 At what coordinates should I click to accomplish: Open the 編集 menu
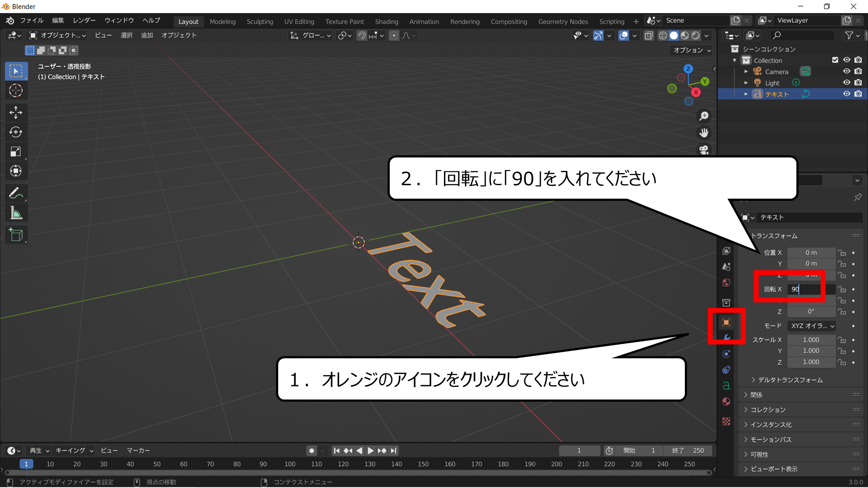click(58, 20)
